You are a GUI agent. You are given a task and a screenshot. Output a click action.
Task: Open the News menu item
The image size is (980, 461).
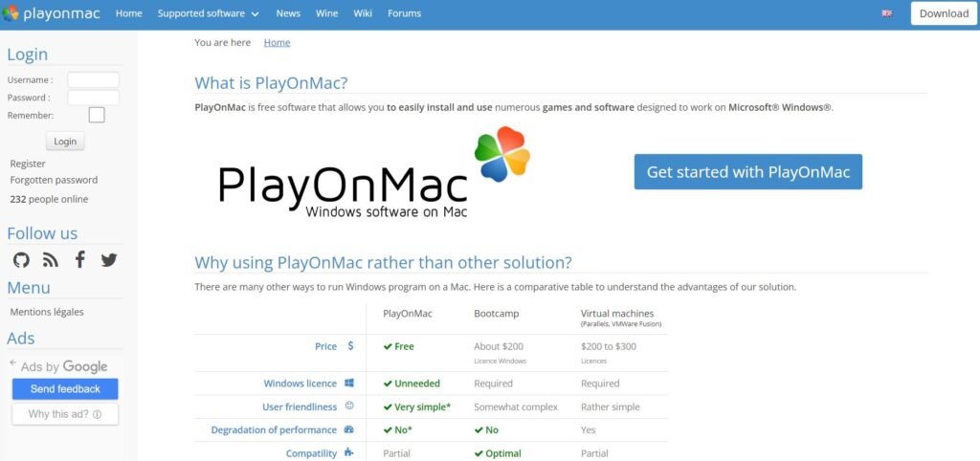pos(288,13)
